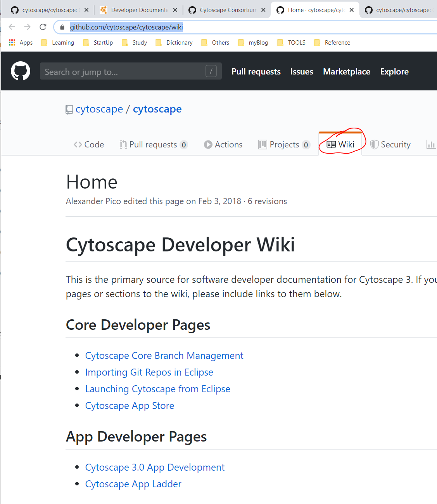Open Marketplace in GitHub header
This screenshot has width=437, height=504.
click(347, 71)
